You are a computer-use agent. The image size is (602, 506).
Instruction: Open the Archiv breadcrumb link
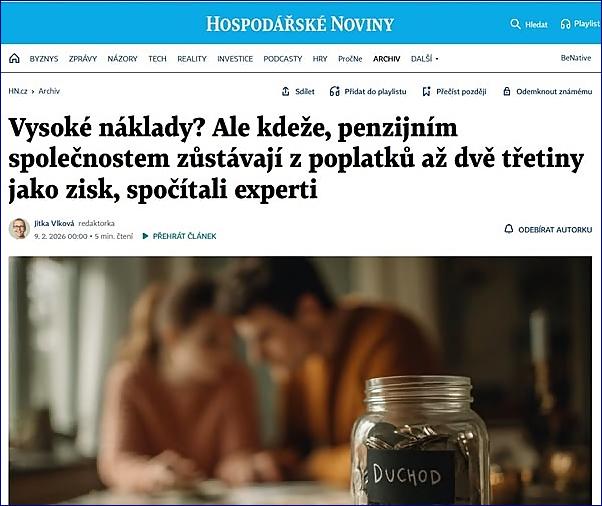[x=49, y=91]
